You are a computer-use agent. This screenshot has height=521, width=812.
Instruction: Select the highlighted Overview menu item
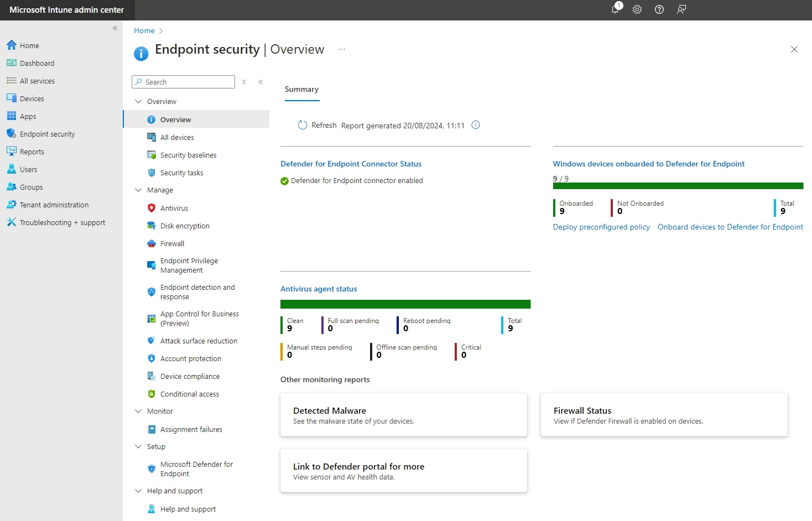(x=196, y=119)
